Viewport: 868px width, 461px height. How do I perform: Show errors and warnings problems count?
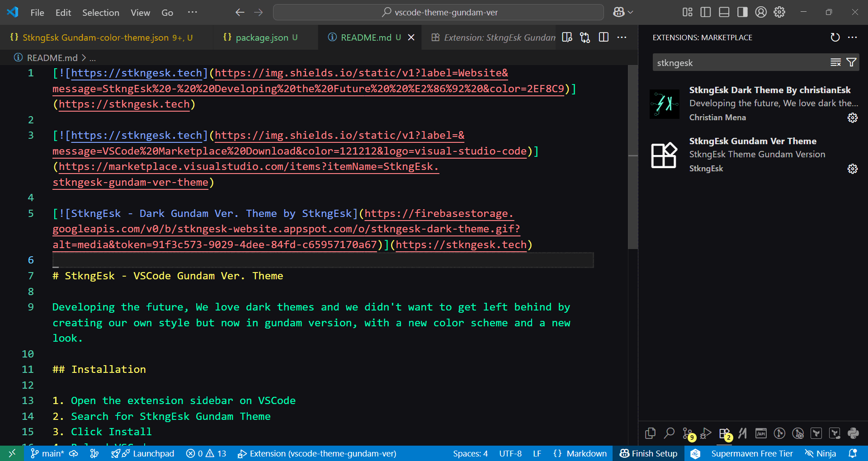pyautogui.click(x=206, y=453)
